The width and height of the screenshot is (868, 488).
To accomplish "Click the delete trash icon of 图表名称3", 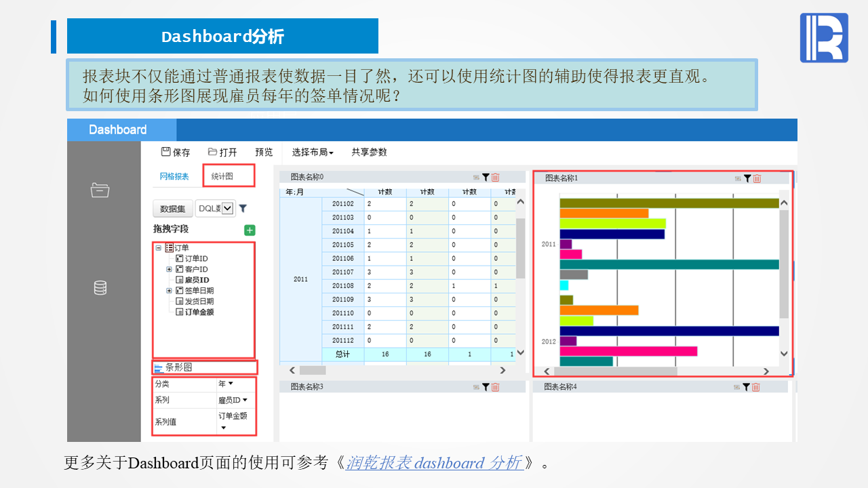I will (495, 387).
